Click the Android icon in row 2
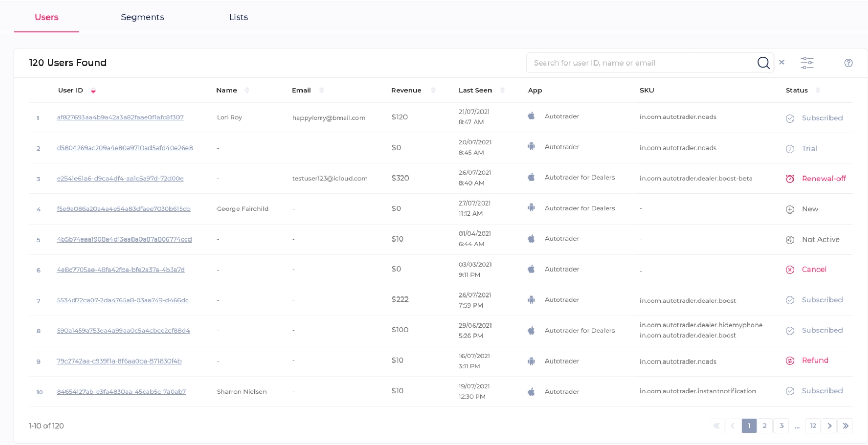 [531, 147]
